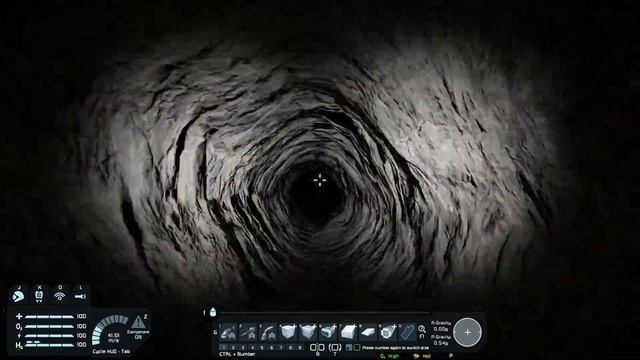640x360 pixels.
Task: Select the hand item in slot 0
Action: tap(407, 332)
